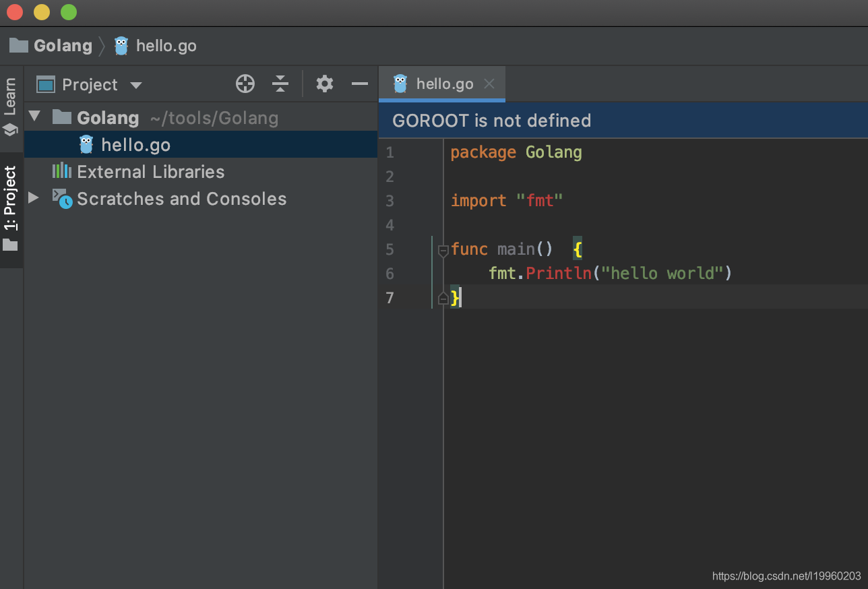The height and width of the screenshot is (589, 868).
Task: Click the "fmt" import string
Action: pyautogui.click(x=539, y=201)
